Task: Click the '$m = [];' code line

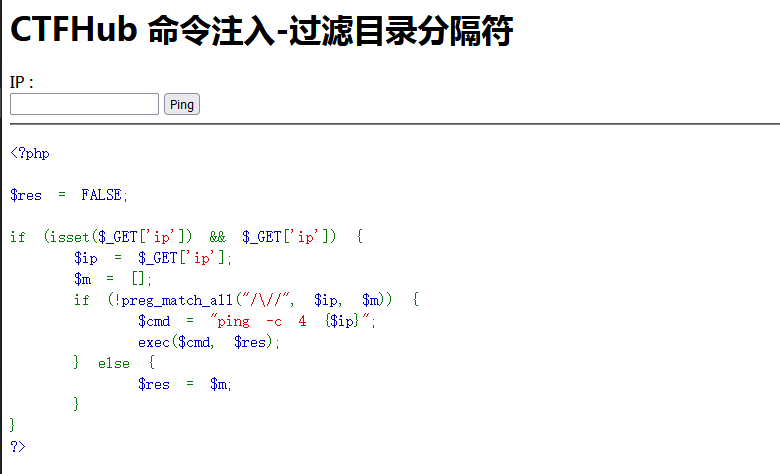Action: pos(112,279)
